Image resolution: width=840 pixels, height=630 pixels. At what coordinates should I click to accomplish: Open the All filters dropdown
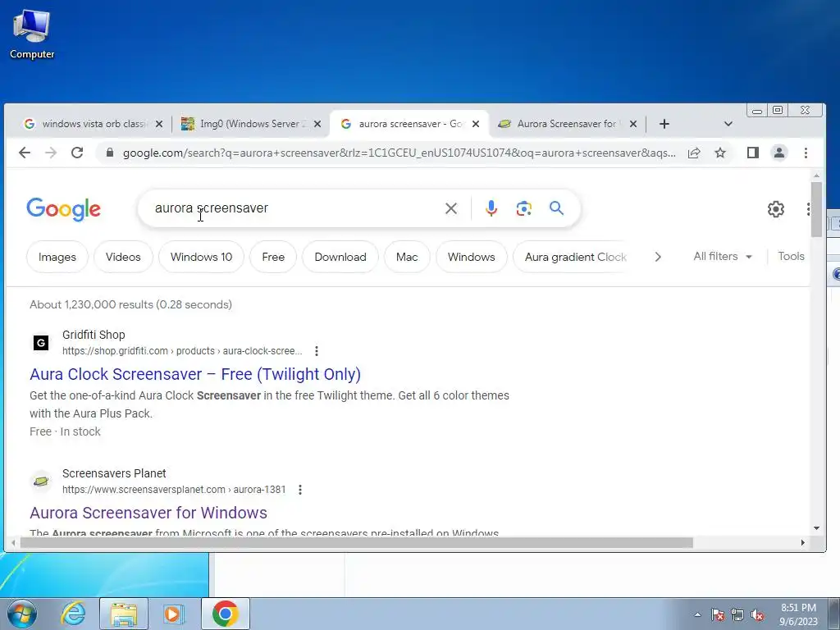723,257
